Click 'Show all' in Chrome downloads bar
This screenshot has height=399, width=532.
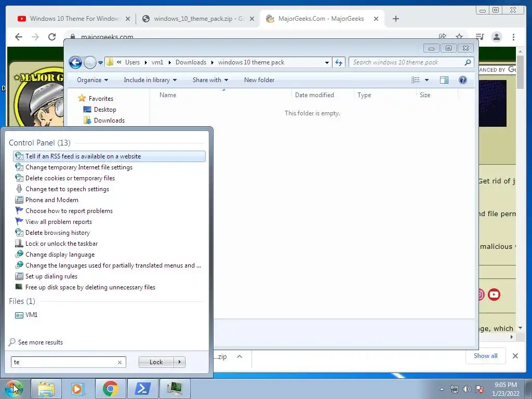coord(486,355)
